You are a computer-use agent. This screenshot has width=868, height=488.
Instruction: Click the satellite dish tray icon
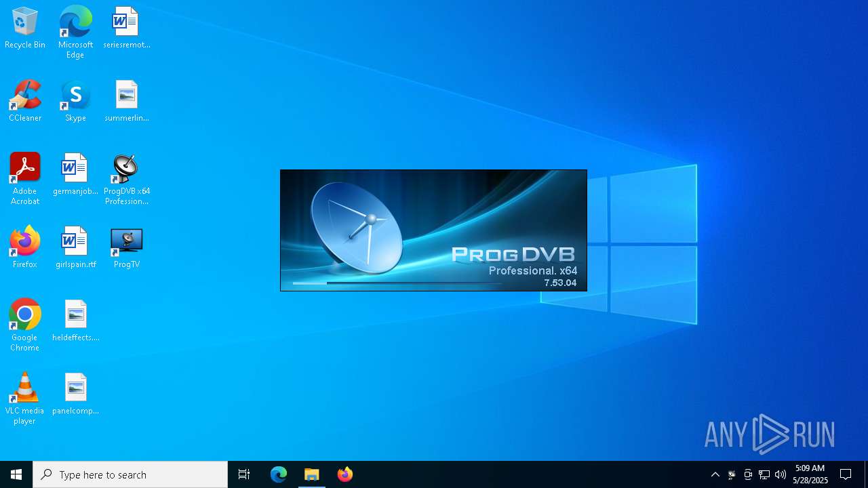point(732,474)
